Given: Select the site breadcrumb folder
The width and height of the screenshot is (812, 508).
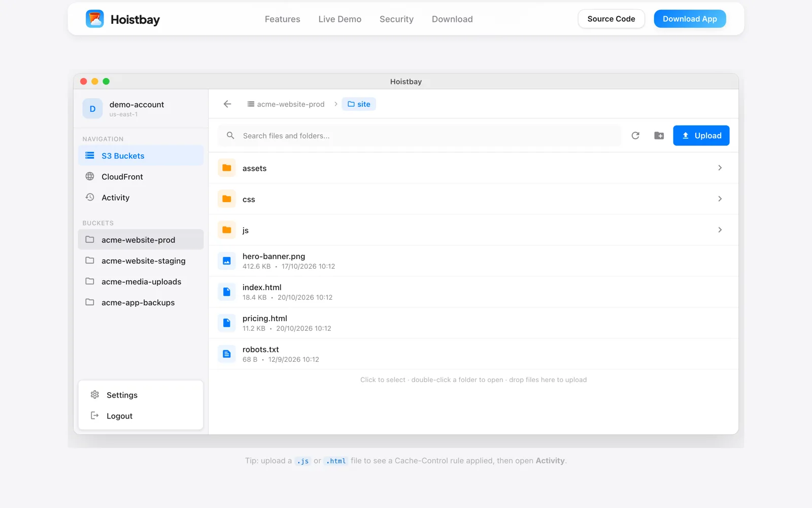Looking at the screenshot, I should [359, 104].
